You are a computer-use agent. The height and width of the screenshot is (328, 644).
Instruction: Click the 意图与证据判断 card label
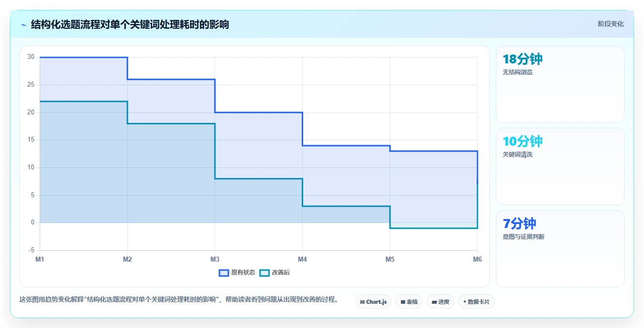(x=524, y=237)
